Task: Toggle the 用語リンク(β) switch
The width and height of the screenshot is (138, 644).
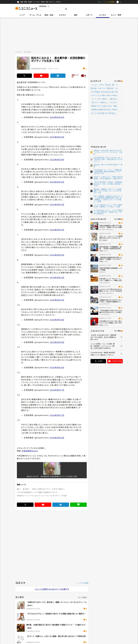Action: [84, 75]
